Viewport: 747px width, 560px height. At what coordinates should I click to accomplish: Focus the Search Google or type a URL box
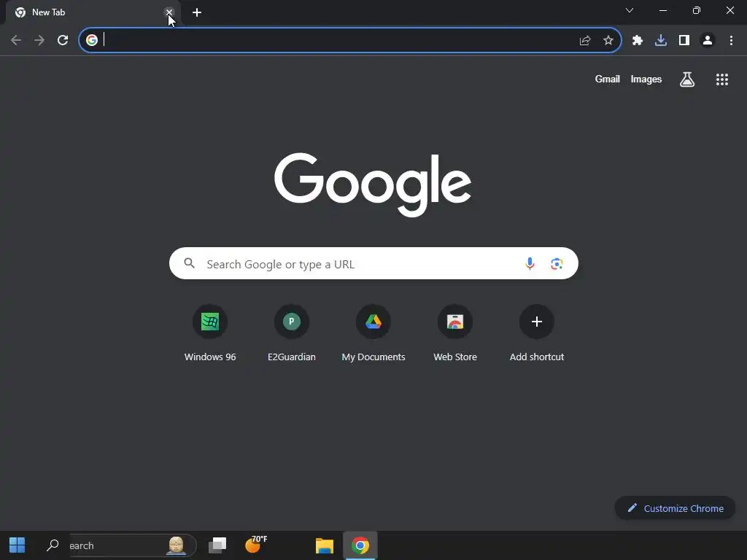[373, 263]
